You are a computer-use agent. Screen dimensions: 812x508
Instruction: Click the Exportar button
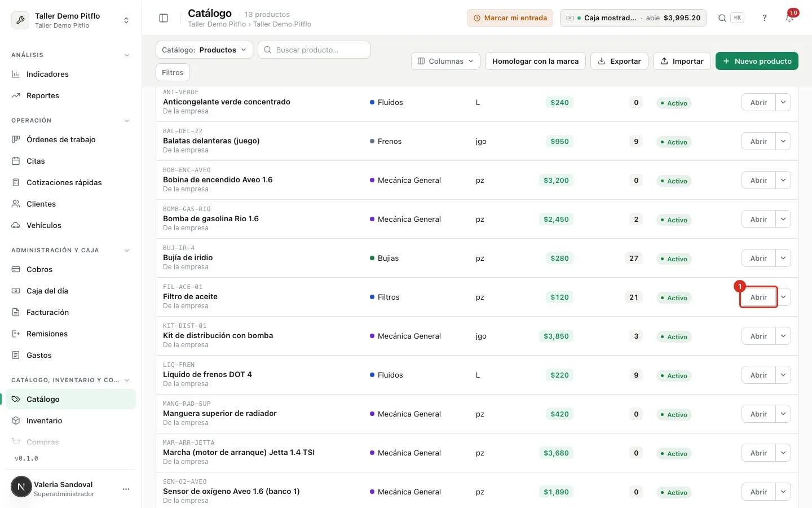[619, 61]
